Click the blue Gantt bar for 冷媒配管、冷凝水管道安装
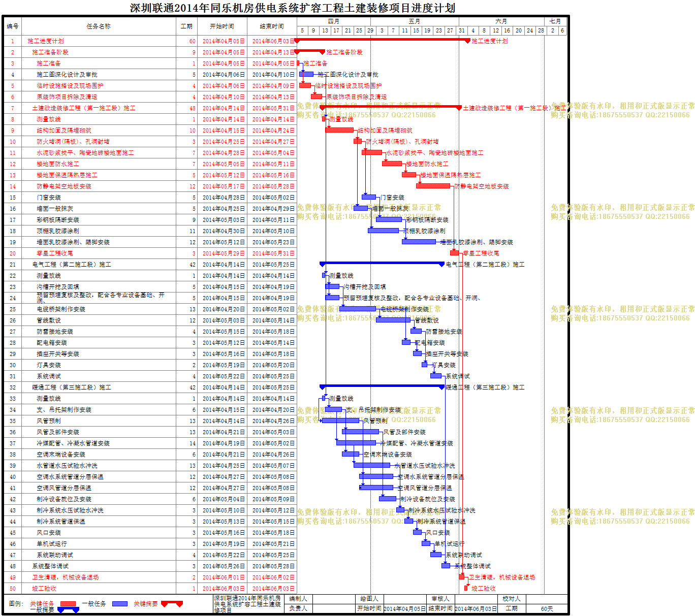The height and width of the screenshot is (616, 695). pos(356,443)
